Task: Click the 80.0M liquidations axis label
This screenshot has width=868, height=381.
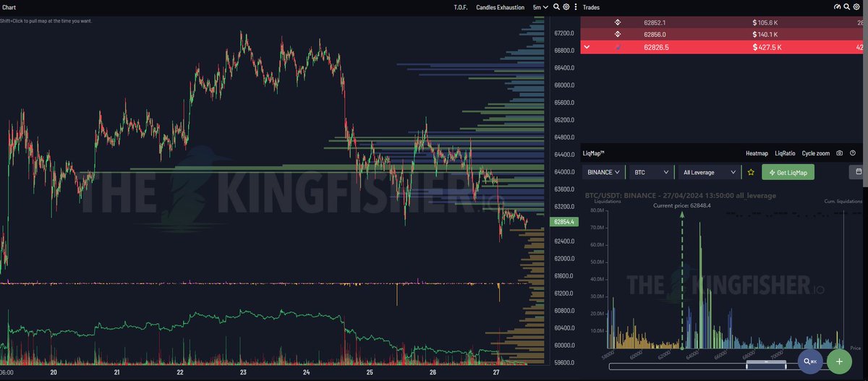Action: tap(597, 210)
